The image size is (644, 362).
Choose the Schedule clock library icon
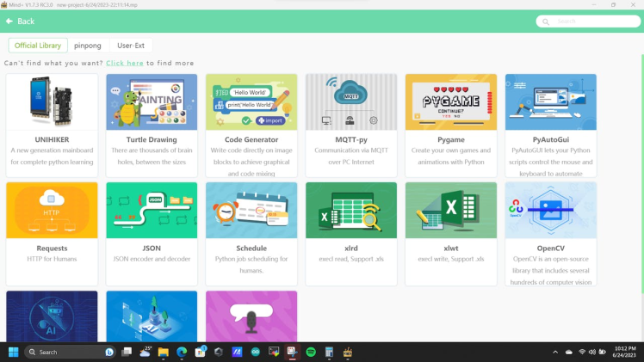pos(251,210)
